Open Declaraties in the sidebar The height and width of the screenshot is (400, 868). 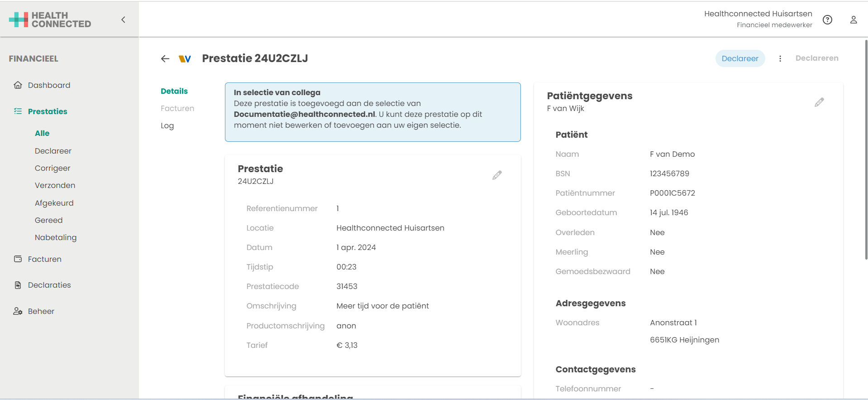pos(49,285)
